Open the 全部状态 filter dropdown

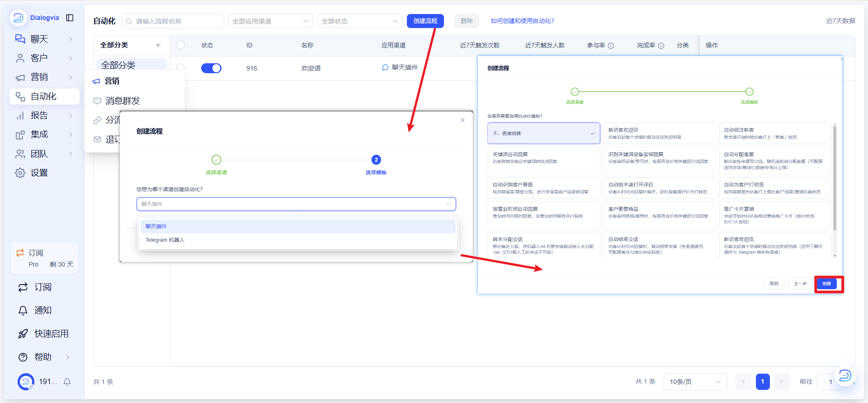(360, 21)
